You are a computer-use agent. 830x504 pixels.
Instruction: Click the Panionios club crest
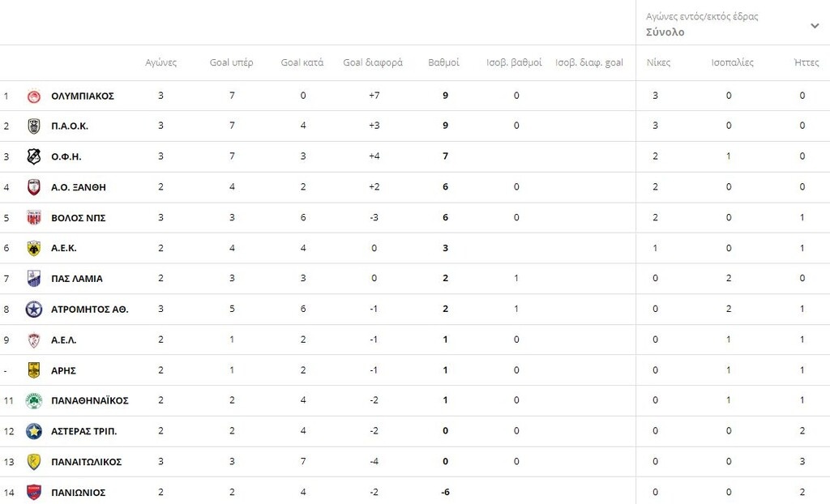(34, 493)
